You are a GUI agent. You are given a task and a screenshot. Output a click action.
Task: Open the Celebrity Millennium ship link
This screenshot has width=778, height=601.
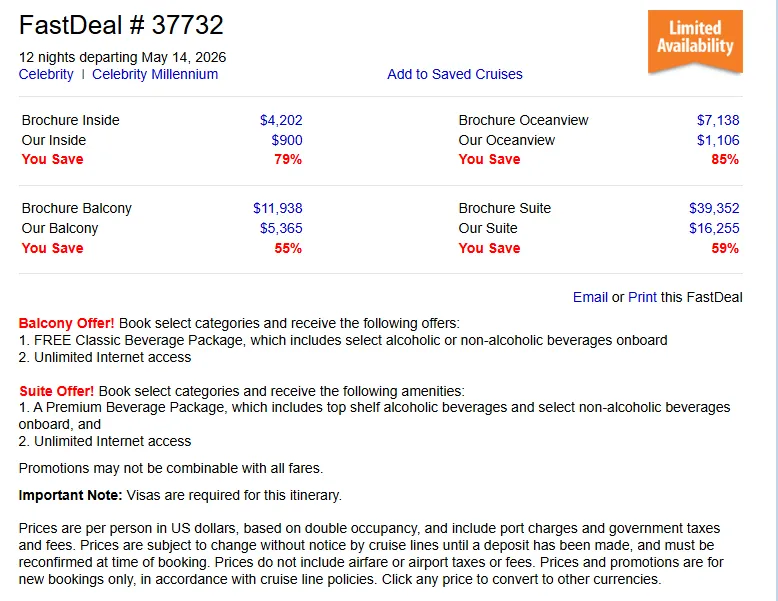[155, 74]
